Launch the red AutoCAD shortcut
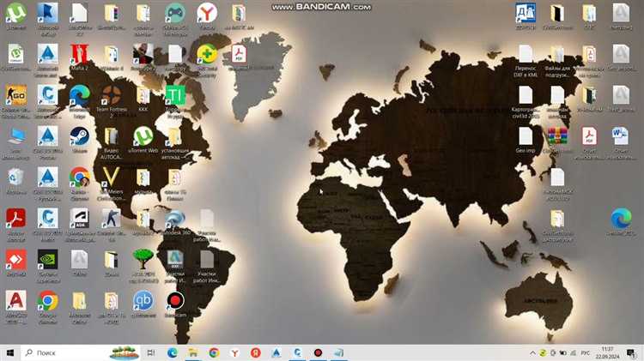The width and height of the screenshot is (644, 361). 16,306
